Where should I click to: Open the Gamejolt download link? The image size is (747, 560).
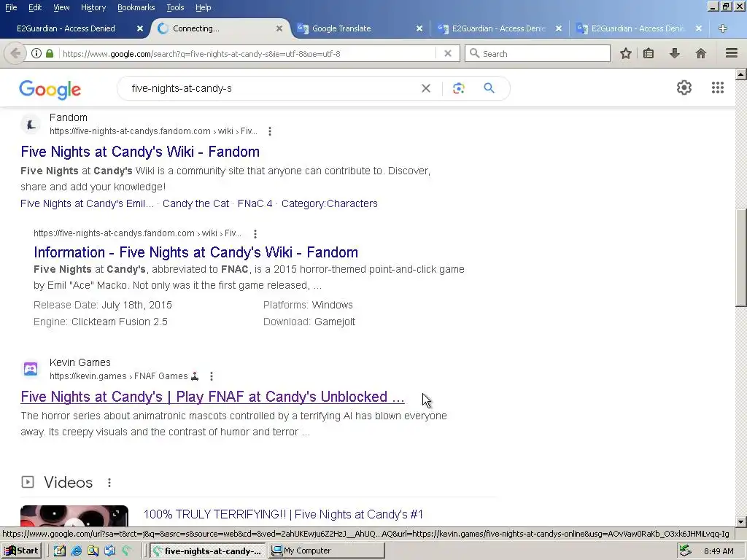335,322
